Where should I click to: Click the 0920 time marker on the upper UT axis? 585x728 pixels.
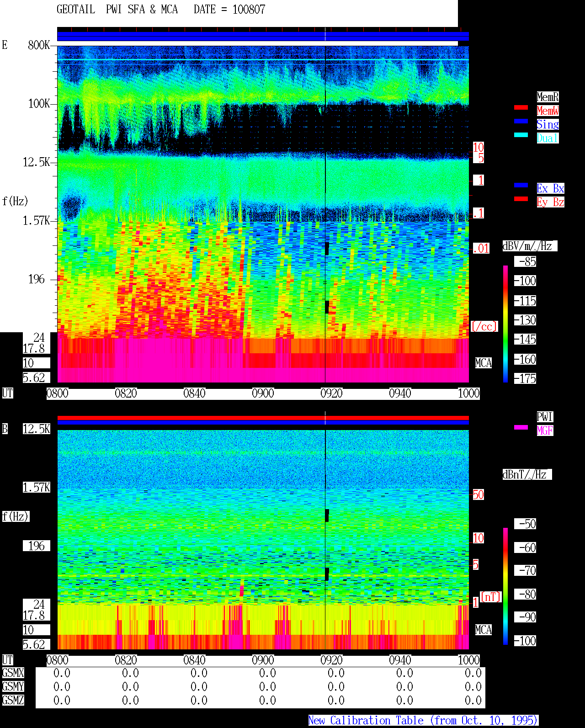point(331,393)
